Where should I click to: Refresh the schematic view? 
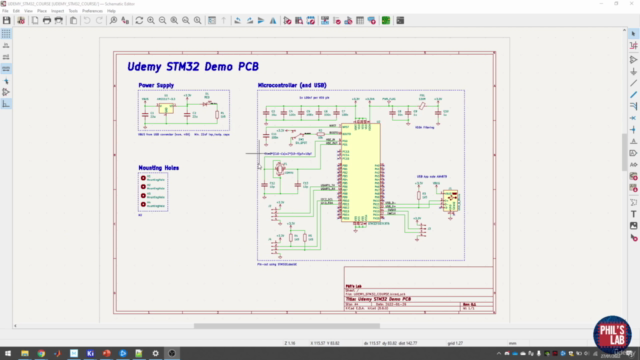coord(139,20)
